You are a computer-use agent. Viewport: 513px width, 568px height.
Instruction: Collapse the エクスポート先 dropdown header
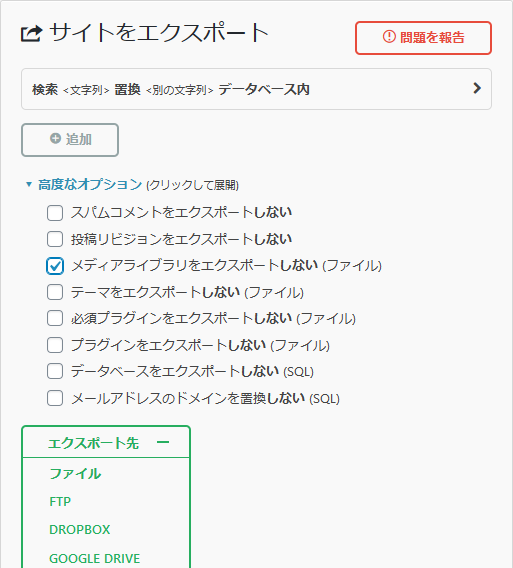point(106,442)
